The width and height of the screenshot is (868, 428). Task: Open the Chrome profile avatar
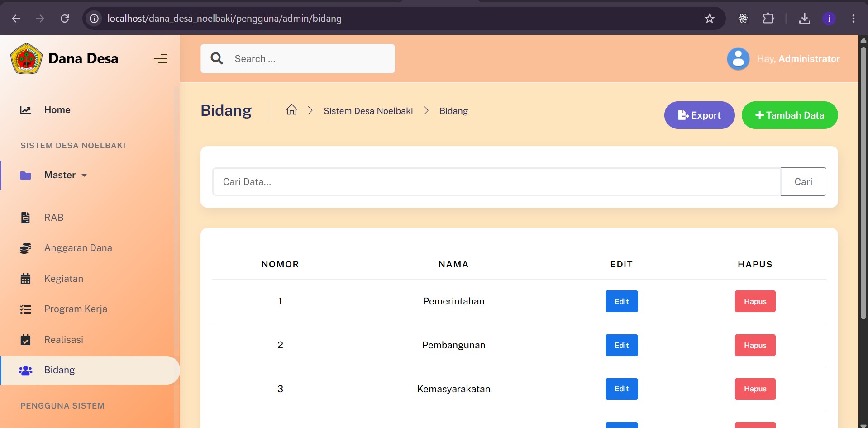(x=829, y=19)
